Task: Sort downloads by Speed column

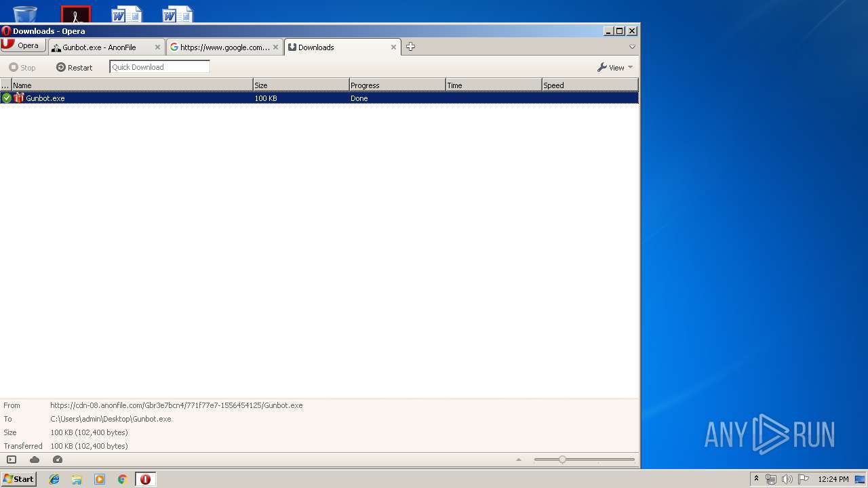Action: (590, 85)
